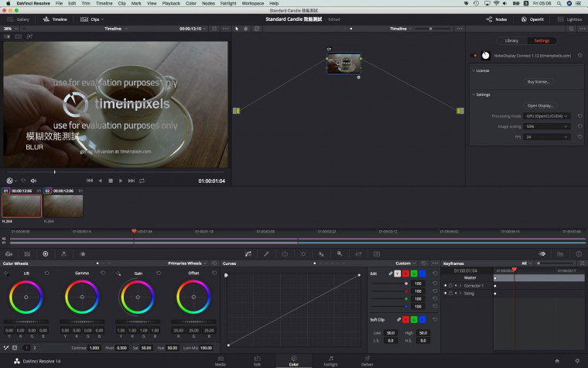Viewport: 588px width, 368px height.
Task: Switch to the Library tab
Action: pyautogui.click(x=511, y=40)
